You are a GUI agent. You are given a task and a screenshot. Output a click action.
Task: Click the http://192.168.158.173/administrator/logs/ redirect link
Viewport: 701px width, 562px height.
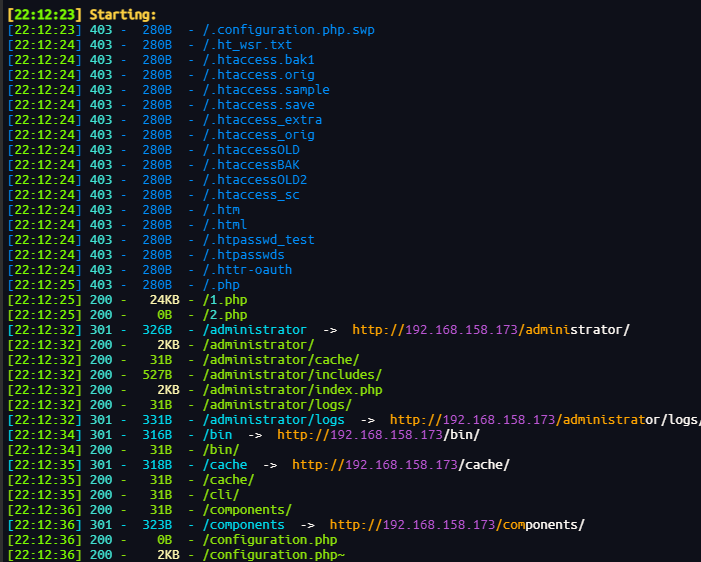545,420
